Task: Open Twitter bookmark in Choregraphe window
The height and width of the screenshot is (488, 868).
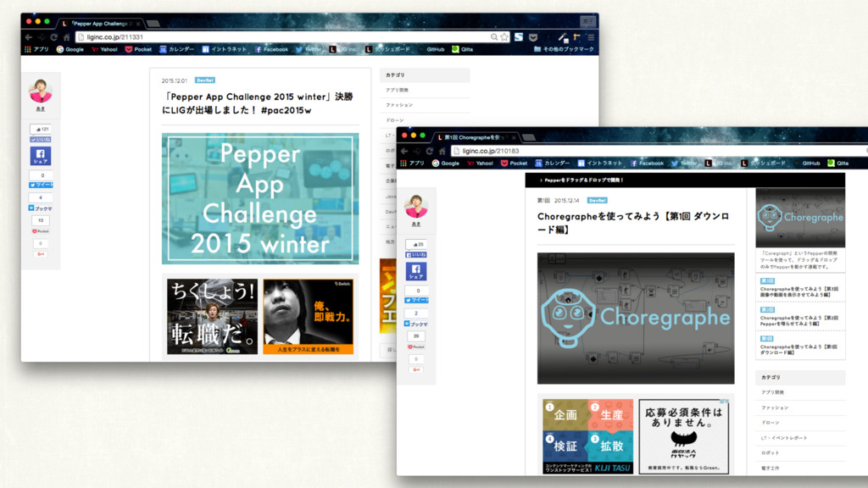Action: [685, 164]
